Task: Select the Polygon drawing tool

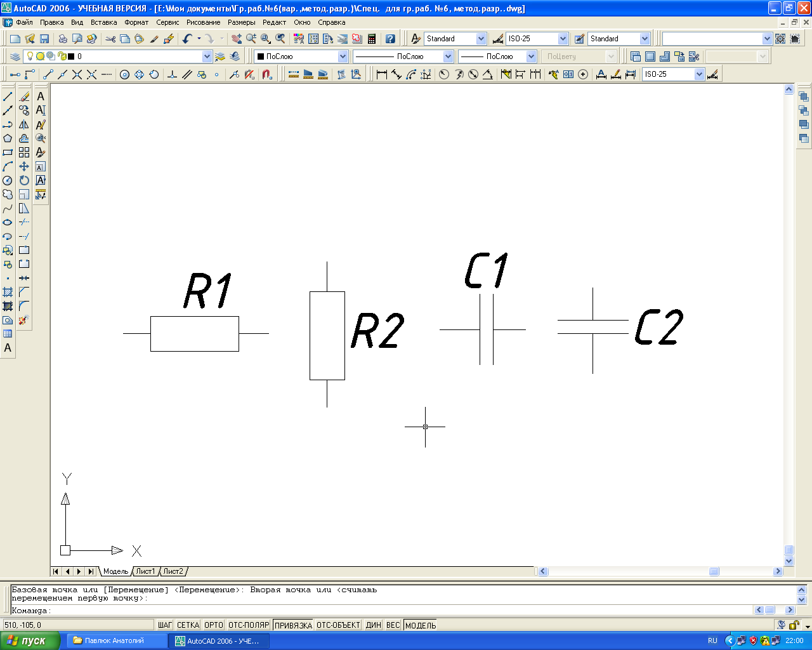Action: click(x=8, y=138)
